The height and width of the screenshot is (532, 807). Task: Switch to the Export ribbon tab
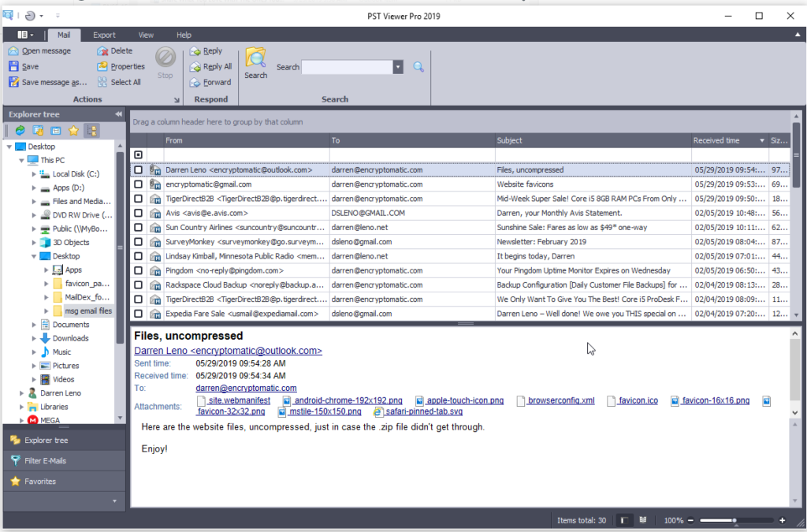104,35
